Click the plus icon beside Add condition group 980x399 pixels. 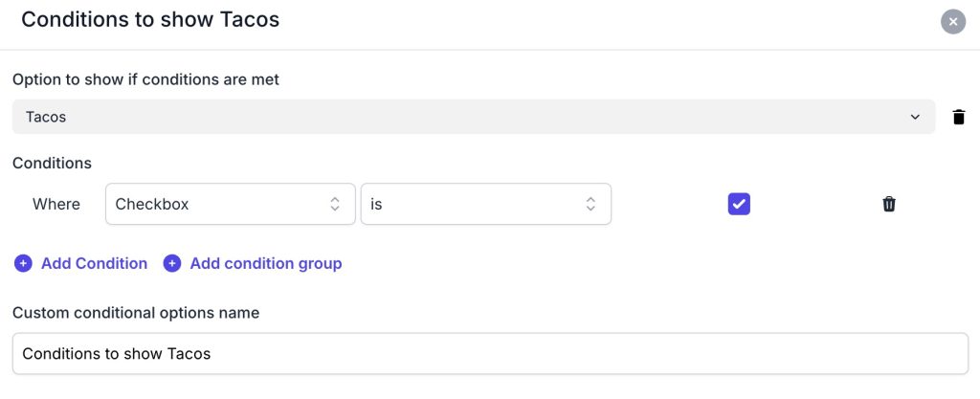point(172,263)
